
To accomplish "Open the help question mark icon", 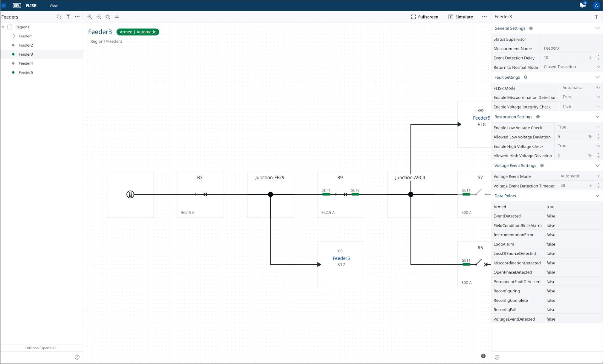I will (x=483, y=356).
